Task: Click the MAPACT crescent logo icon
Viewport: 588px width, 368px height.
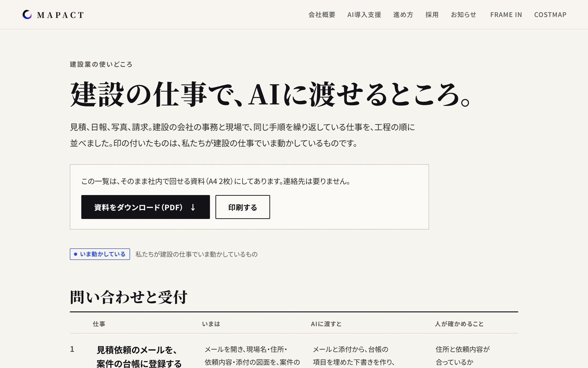Action: [x=27, y=15]
